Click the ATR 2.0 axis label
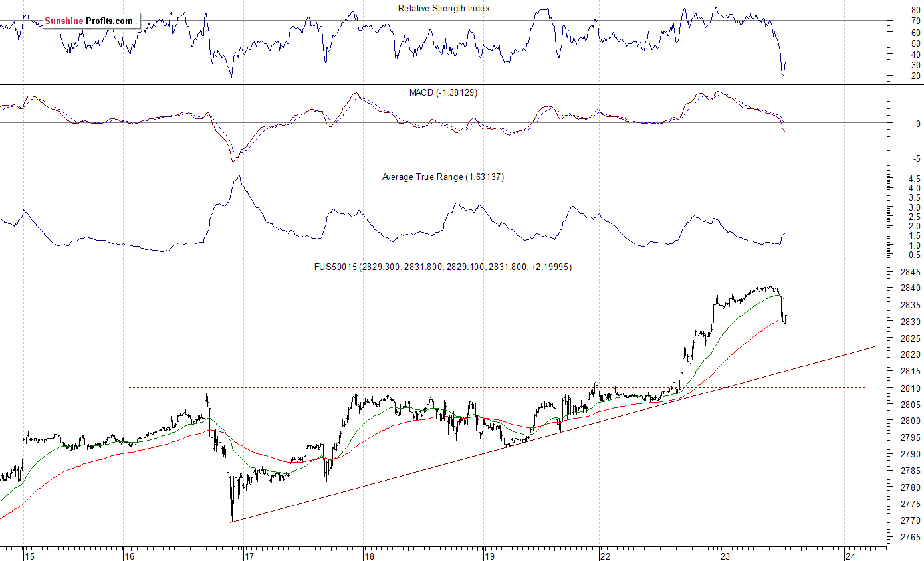Viewport: 924px width, 561px height. tap(914, 227)
